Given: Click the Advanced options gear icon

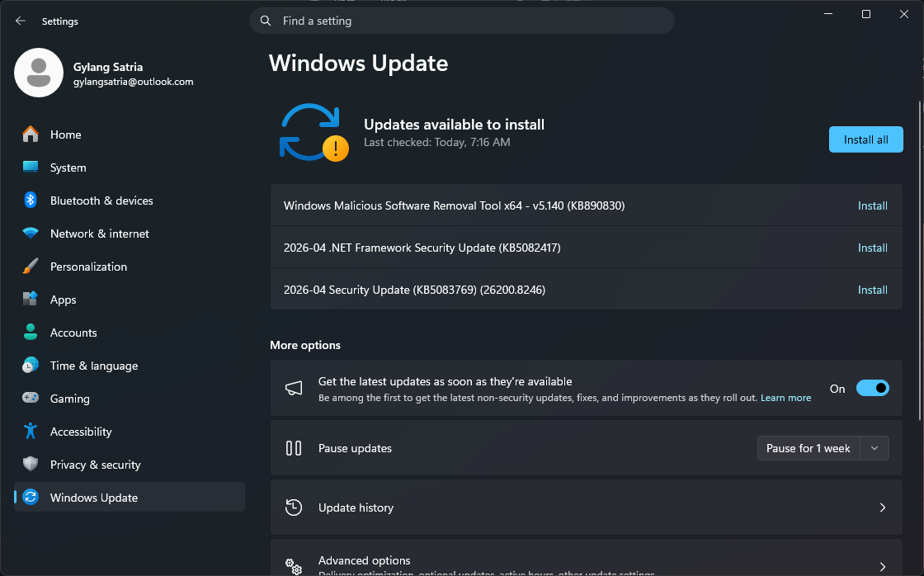Looking at the screenshot, I should point(294,564).
